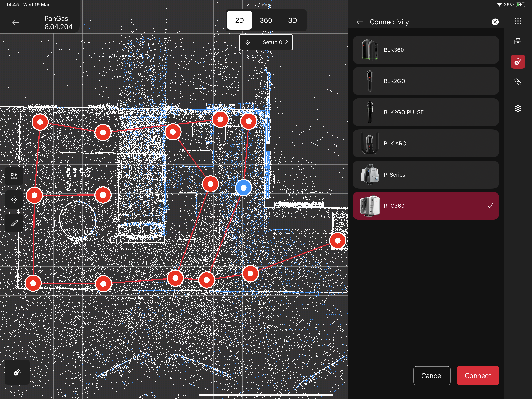This screenshot has width=532, height=399.
Task: Go back from PanGas project
Action: pyautogui.click(x=16, y=23)
